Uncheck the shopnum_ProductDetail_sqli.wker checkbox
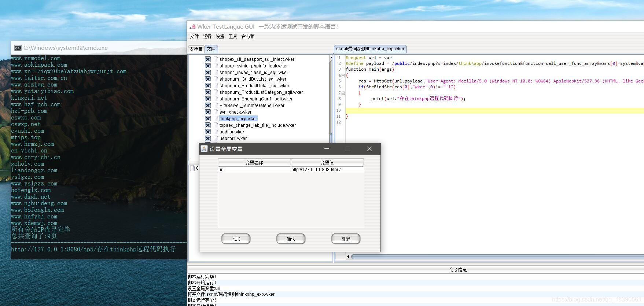This screenshot has height=306, width=644. click(x=208, y=85)
